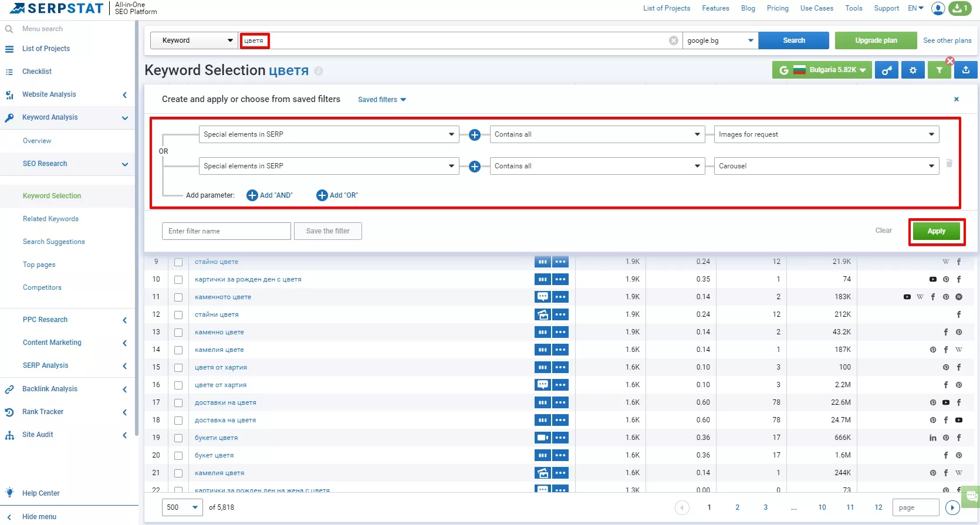This screenshot has height=525, width=980.
Task: Click the Upgrade plan button
Action: tap(876, 40)
